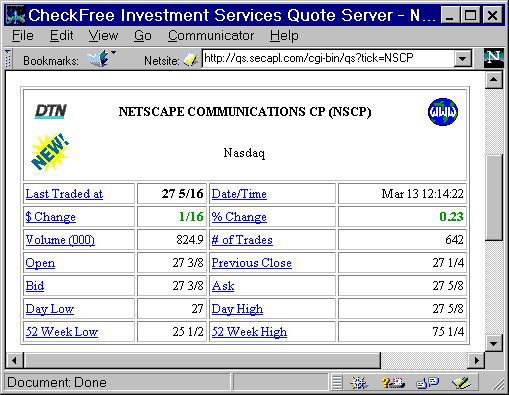Viewport: 509px width, 395px height.
Task: Open the Communicator menu
Action: coord(211,35)
